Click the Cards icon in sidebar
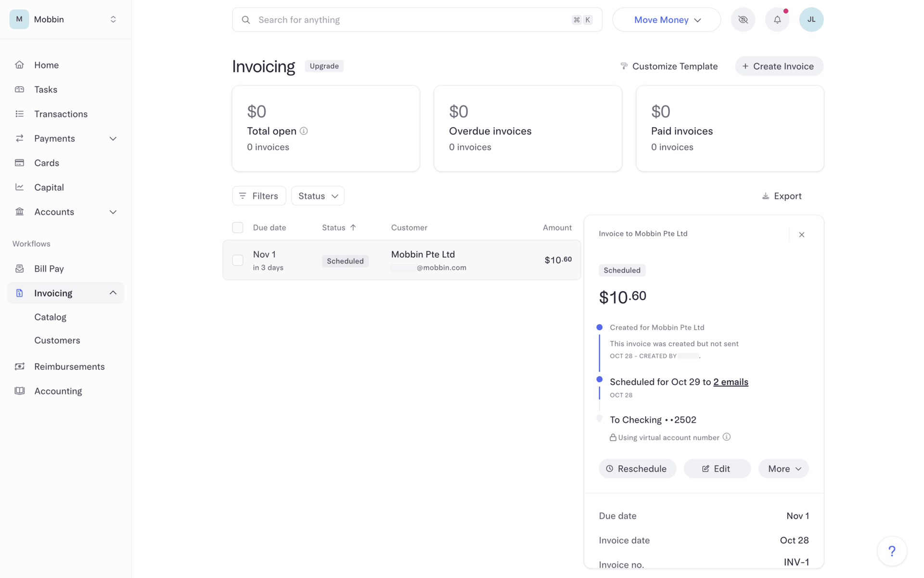 19,163
